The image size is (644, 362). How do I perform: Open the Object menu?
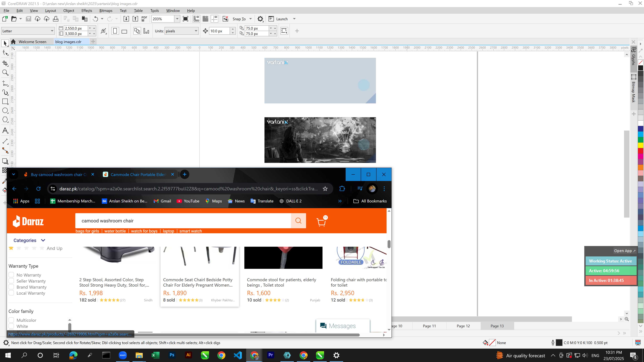pos(68,11)
